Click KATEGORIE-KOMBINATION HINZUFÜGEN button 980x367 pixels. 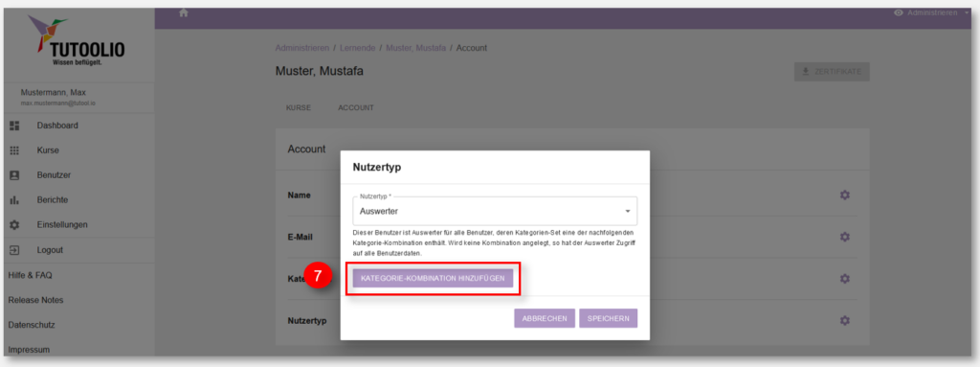click(434, 278)
